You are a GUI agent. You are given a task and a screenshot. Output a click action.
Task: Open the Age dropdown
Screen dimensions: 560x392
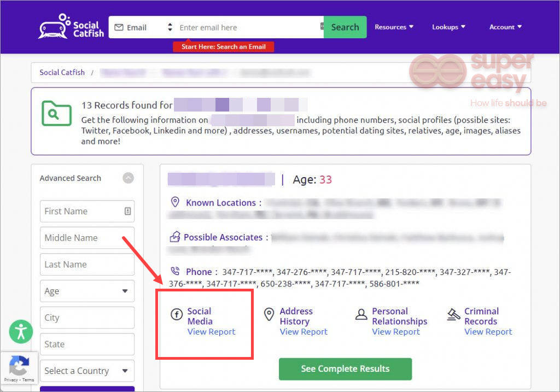87,291
